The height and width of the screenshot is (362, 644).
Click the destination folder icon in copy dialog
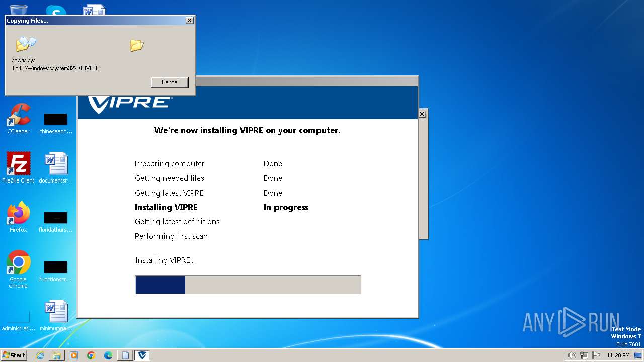(x=137, y=45)
